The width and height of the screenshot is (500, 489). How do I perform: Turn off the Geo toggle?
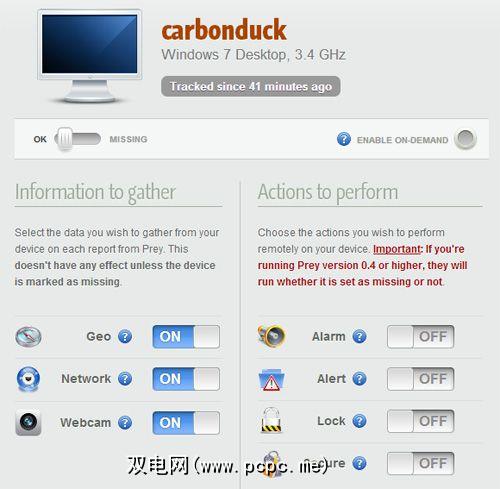(186, 337)
